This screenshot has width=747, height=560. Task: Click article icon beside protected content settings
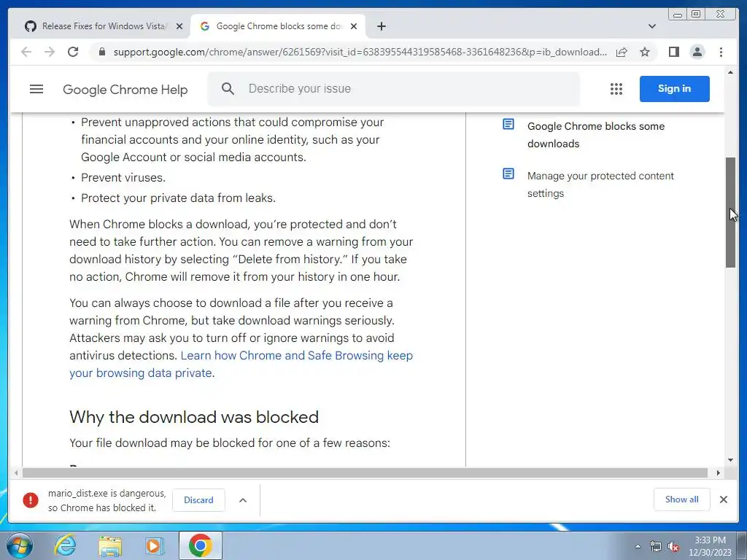[508, 174]
